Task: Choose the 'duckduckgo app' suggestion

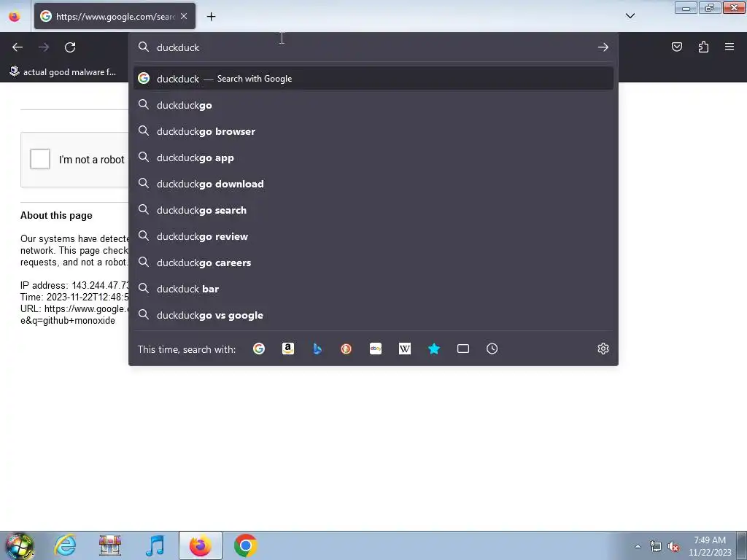Action: (373, 157)
